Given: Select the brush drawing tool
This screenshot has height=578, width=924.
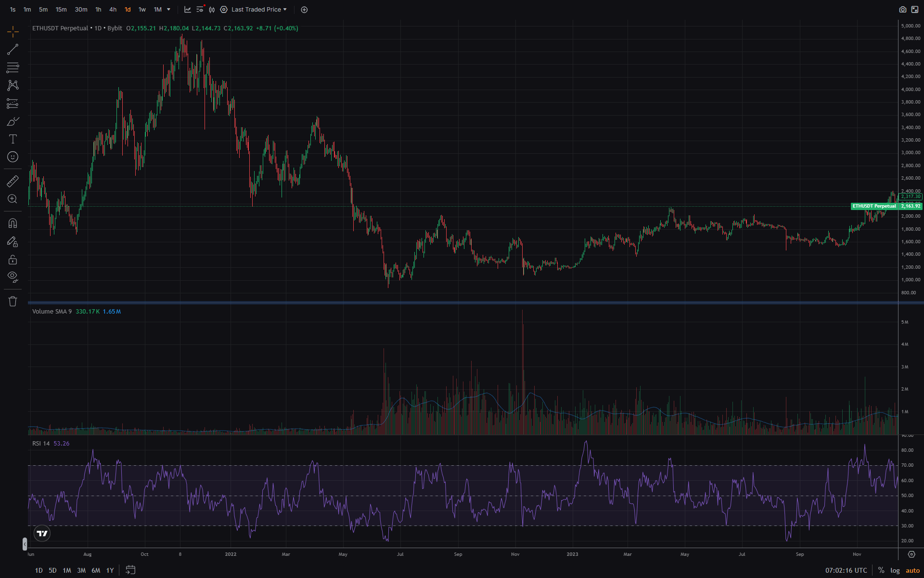Looking at the screenshot, I should click(x=13, y=121).
